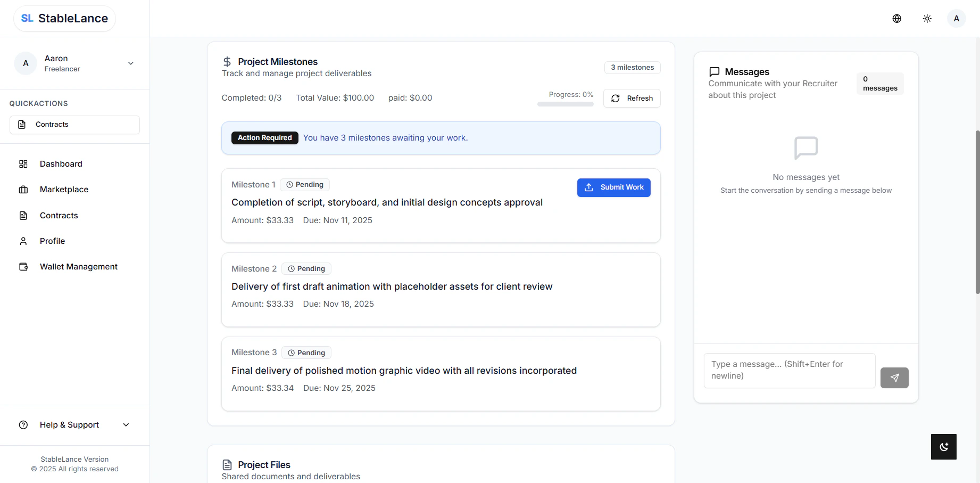Select Contracts in the sidebar menu
The image size is (980, 483).
point(59,215)
